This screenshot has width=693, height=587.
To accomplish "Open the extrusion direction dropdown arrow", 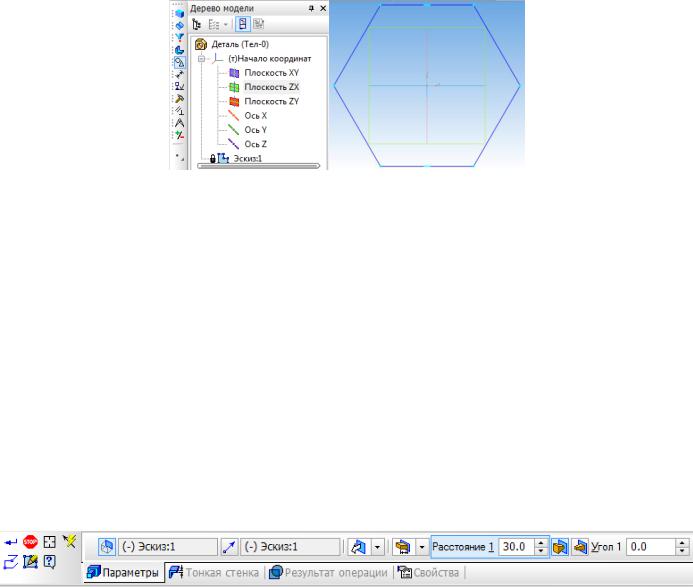I will pos(377,547).
